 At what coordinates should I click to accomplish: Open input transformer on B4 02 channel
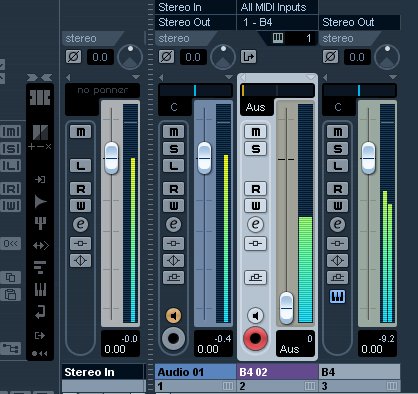tap(248, 57)
